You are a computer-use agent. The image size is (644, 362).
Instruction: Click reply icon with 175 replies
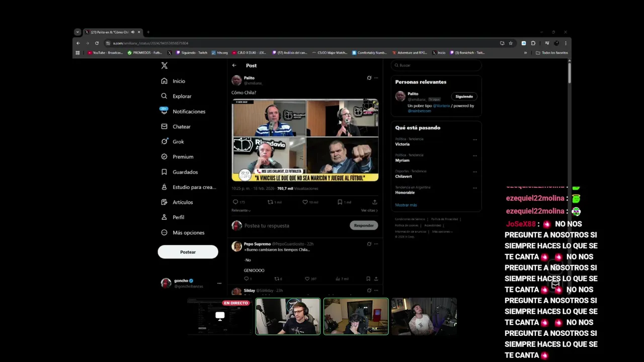click(235, 202)
